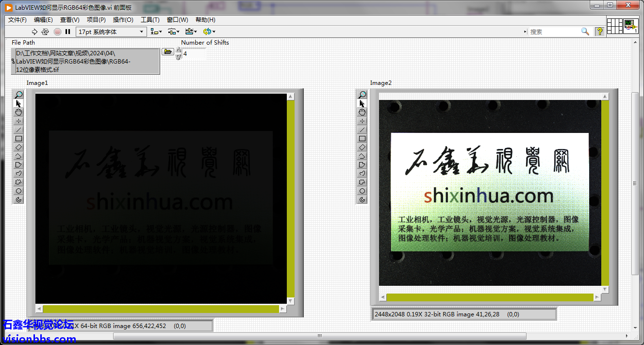This screenshot has width=644, height=345.
Task: Open the 17pt font dropdown
Action: click(x=111, y=32)
